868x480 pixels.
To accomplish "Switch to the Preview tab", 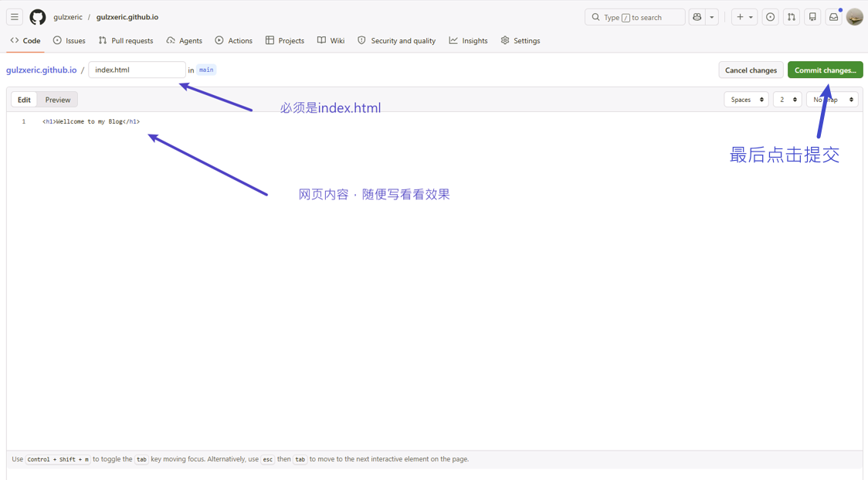I will (58, 100).
